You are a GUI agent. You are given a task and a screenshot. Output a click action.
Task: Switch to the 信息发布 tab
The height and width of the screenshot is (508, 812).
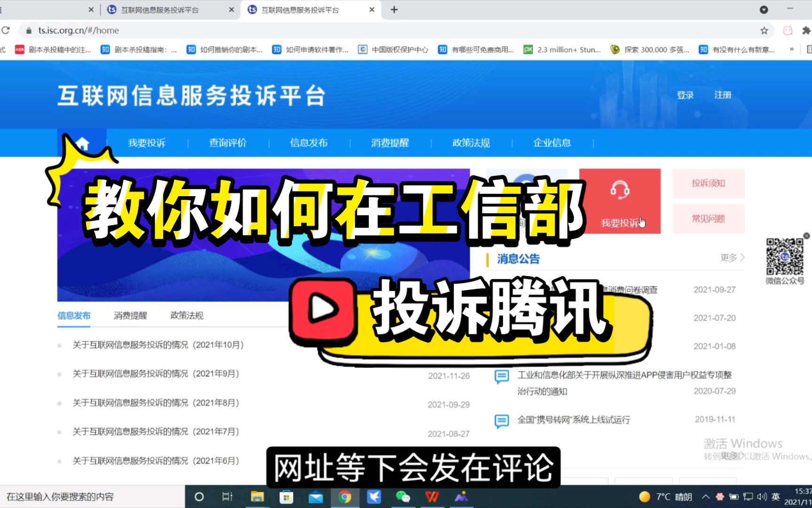74,316
